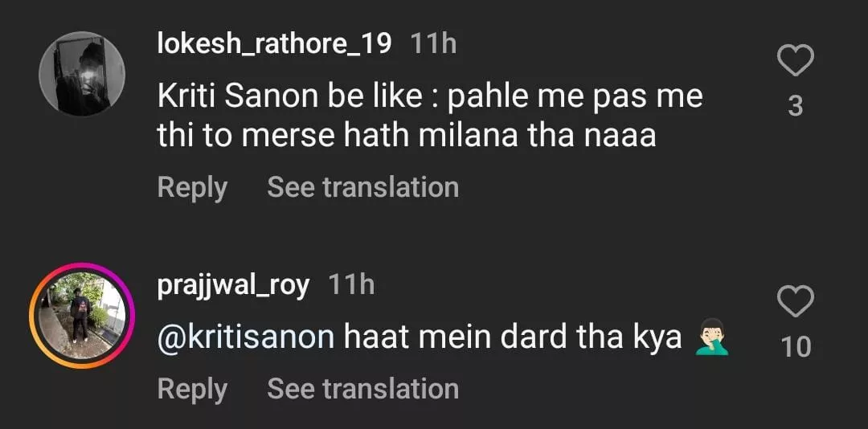Click the "thi to merse hath milana" line
868x429 pixels.
click(406, 136)
